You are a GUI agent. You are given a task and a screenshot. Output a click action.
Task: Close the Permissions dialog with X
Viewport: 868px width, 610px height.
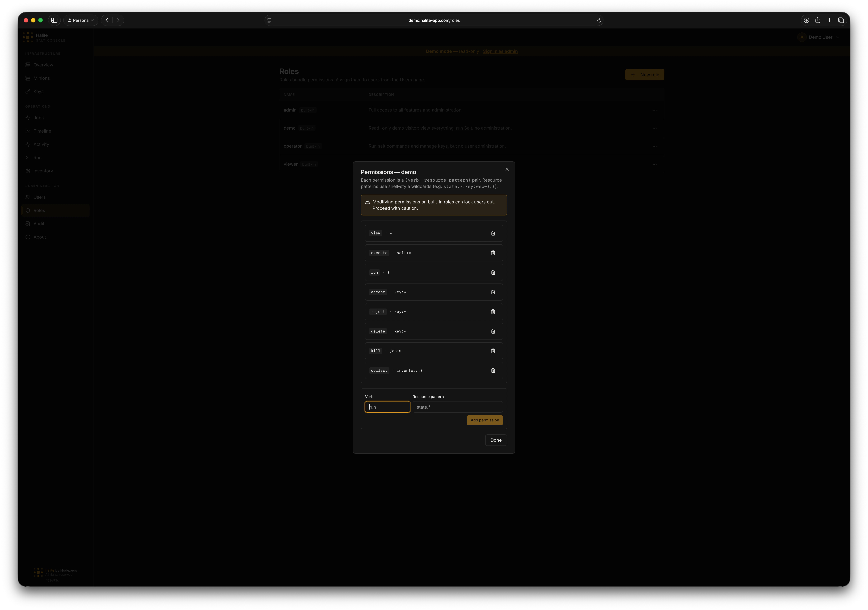[507, 169]
